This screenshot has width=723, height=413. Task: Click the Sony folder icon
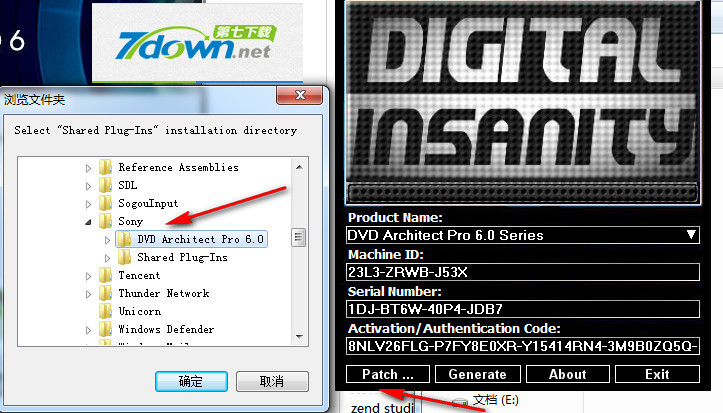[x=106, y=221]
